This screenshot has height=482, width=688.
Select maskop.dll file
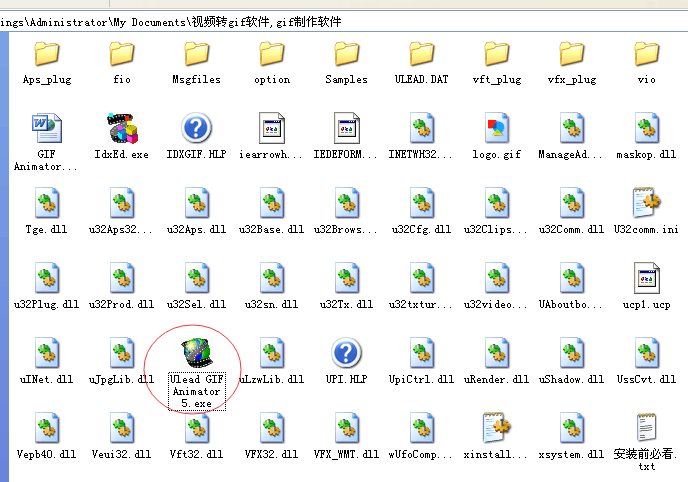647,128
